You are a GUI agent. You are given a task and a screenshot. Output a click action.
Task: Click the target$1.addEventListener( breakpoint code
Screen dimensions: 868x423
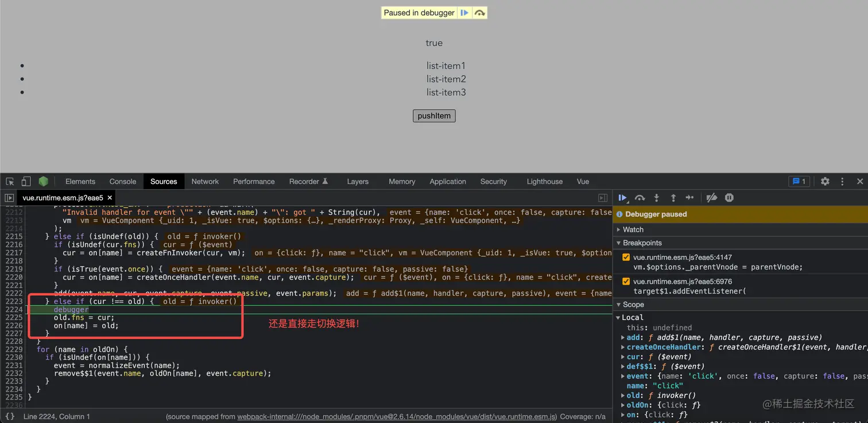689,291
